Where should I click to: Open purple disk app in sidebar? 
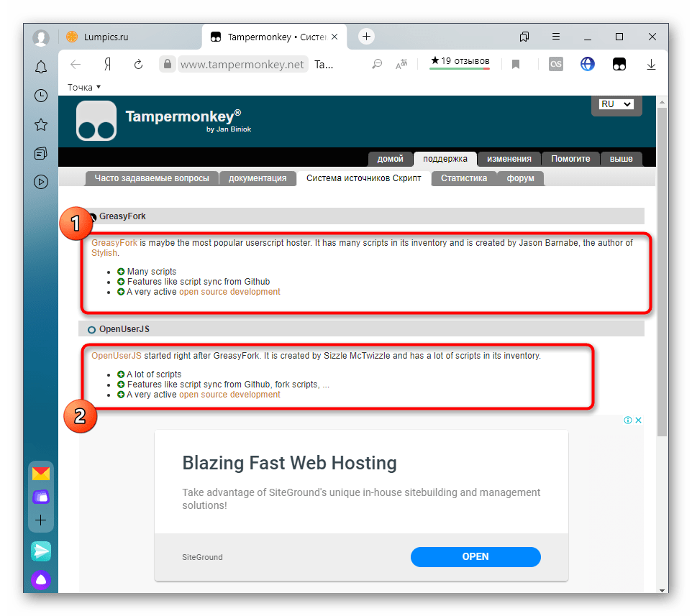pyautogui.click(x=41, y=497)
